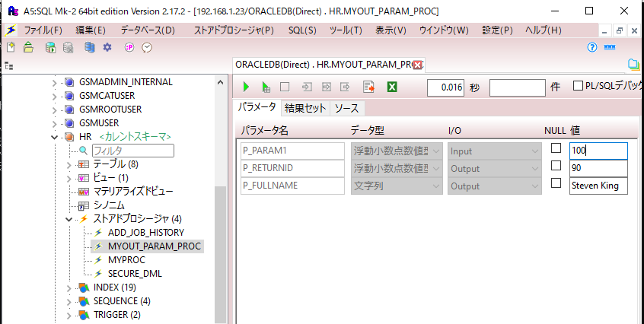This screenshot has height=324, width=644.
Task: Switch to the 結果セット tab
Action: click(305, 108)
